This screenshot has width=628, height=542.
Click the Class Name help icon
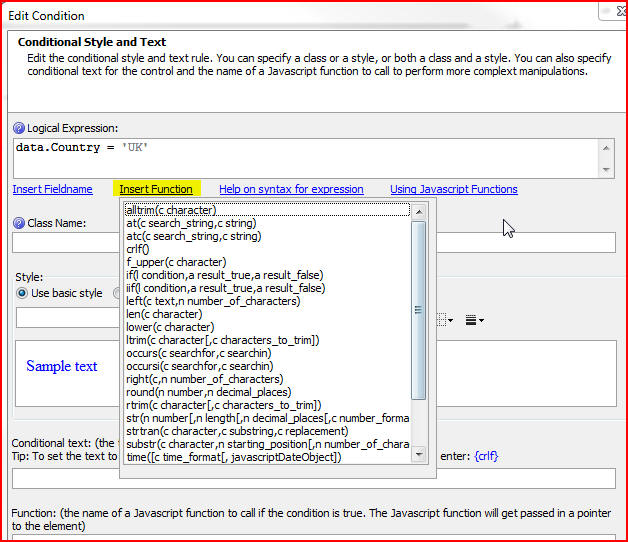pyautogui.click(x=19, y=223)
